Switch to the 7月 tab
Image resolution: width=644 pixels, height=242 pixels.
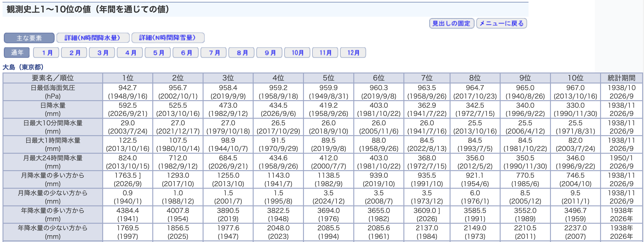[x=214, y=53]
